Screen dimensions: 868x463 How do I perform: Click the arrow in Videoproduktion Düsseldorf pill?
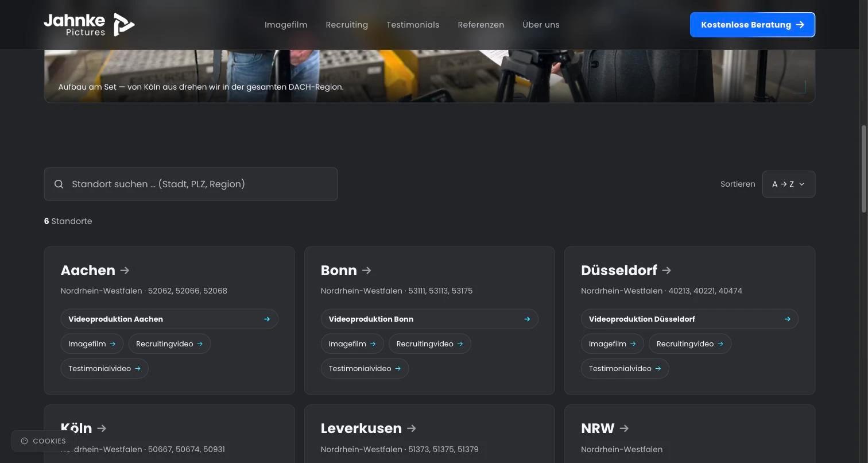(x=787, y=319)
